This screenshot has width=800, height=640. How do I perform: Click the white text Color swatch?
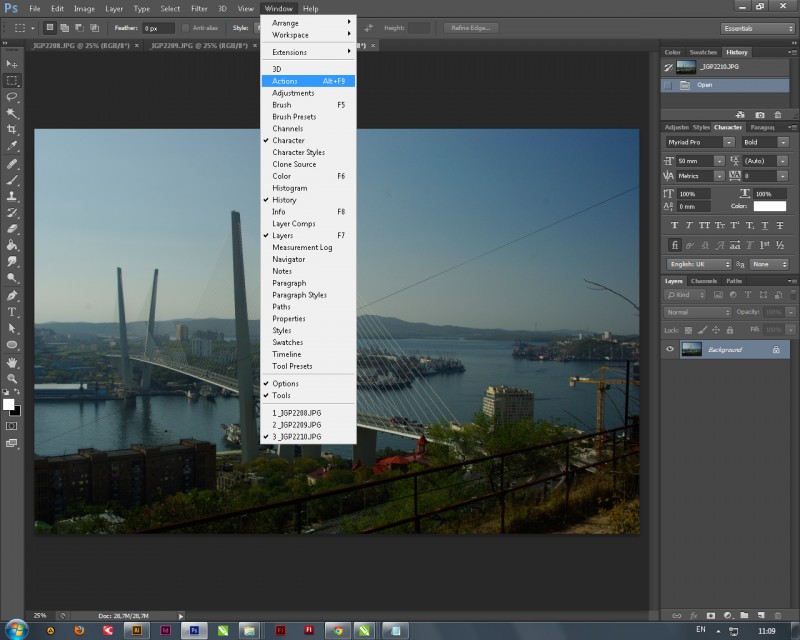tap(769, 206)
